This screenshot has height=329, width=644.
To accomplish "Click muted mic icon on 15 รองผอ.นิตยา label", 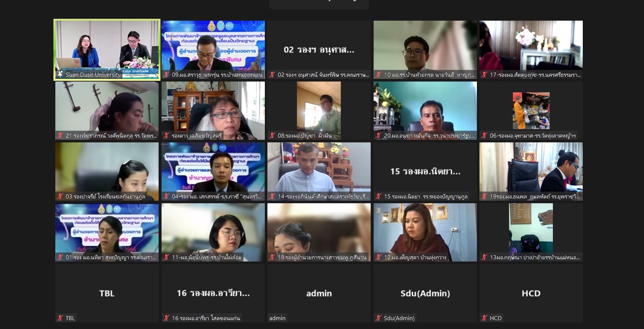I will pyautogui.click(x=378, y=197).
